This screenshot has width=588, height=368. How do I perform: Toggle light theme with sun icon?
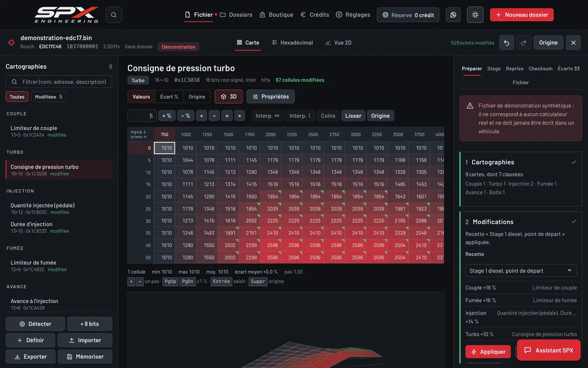click(475, 15)
